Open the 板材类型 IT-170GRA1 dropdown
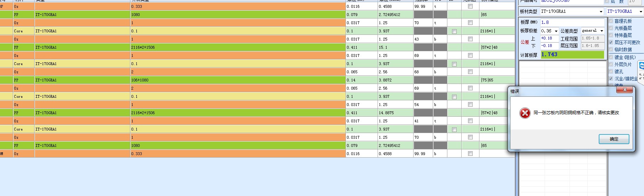This screenshot has width=644, height=196. [601, 12]
